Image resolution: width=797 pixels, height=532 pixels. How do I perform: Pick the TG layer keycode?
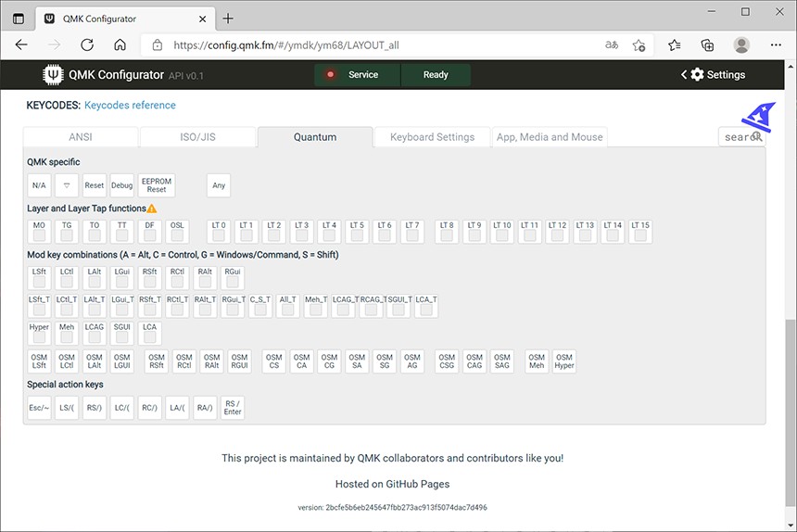(x=67, y=232)
